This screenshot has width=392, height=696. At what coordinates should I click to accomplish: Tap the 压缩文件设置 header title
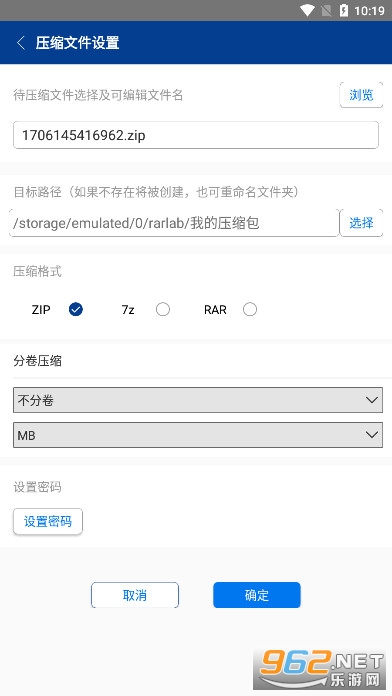(x=77, y=43)
